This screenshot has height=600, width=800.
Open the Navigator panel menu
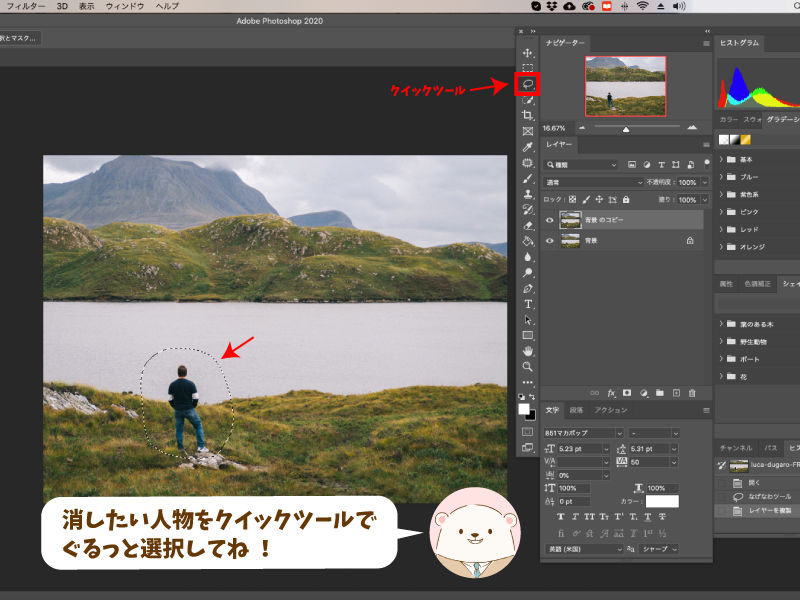(706, 43)
